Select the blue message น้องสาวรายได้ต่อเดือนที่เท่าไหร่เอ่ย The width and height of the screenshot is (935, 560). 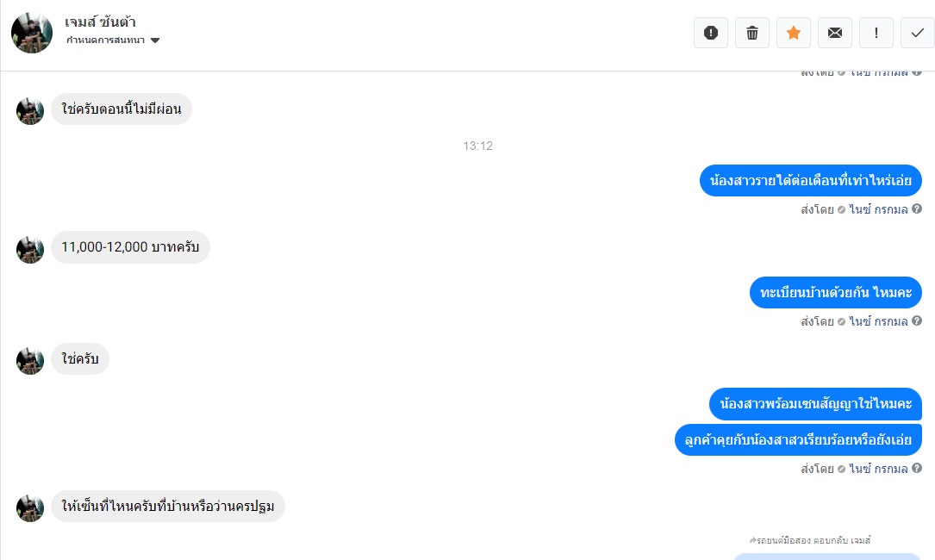[x=810, y=180]
